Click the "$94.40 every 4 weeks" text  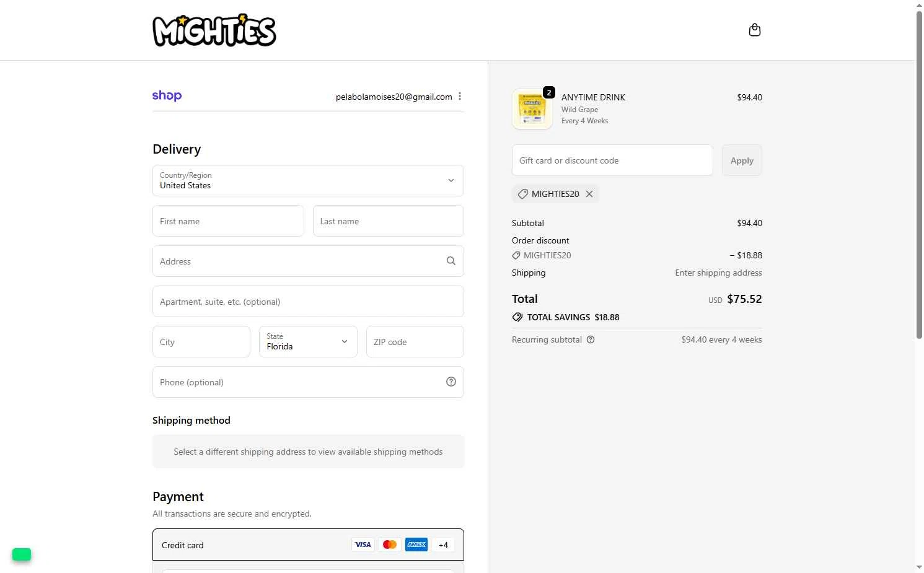click(x=721, y=339)
